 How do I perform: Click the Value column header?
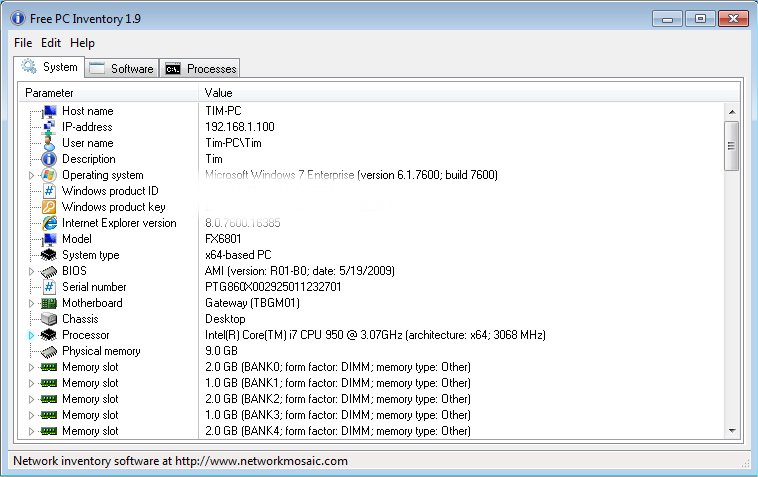coord(469,93)
